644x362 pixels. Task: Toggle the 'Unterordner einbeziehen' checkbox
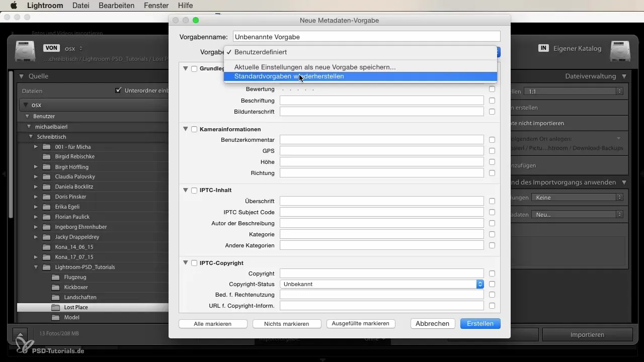(118, 90)
